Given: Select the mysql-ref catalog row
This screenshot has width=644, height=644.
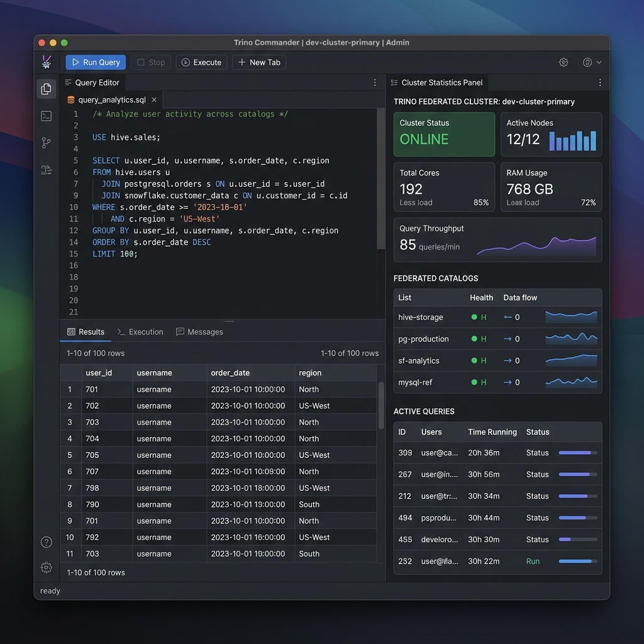Looking at the screenshot, I should 498,382.
